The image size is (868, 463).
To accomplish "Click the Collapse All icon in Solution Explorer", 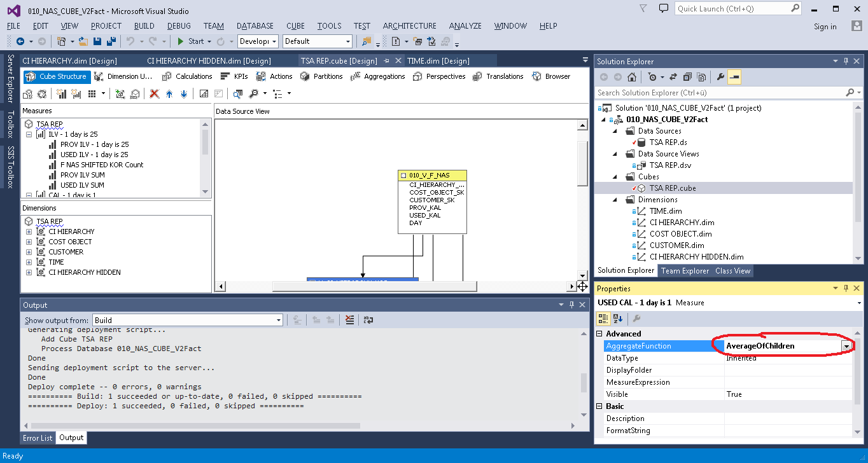I will (x=688, y=77).
